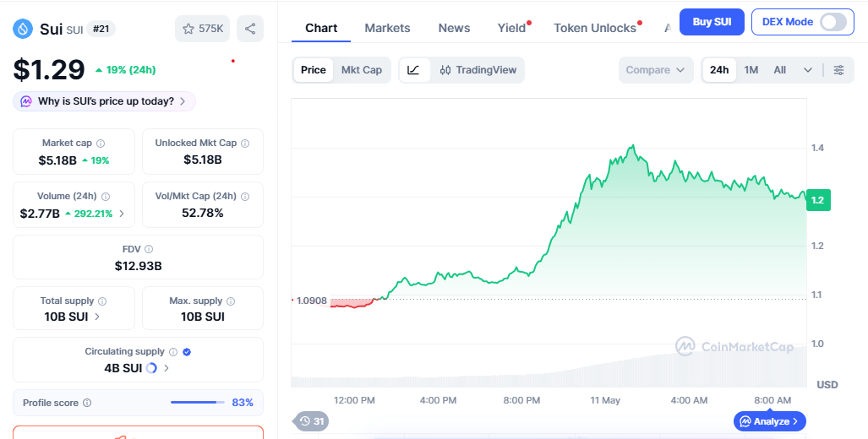Click the Analyze button below chart
This screenshot has height=439, width=868.
770,421
